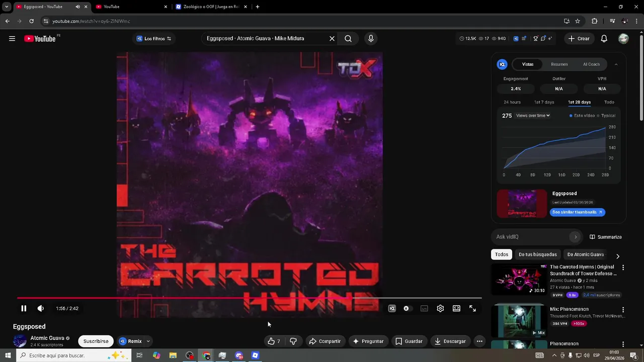
Task: Open the Los filtros menu
Action: [154, 39]
